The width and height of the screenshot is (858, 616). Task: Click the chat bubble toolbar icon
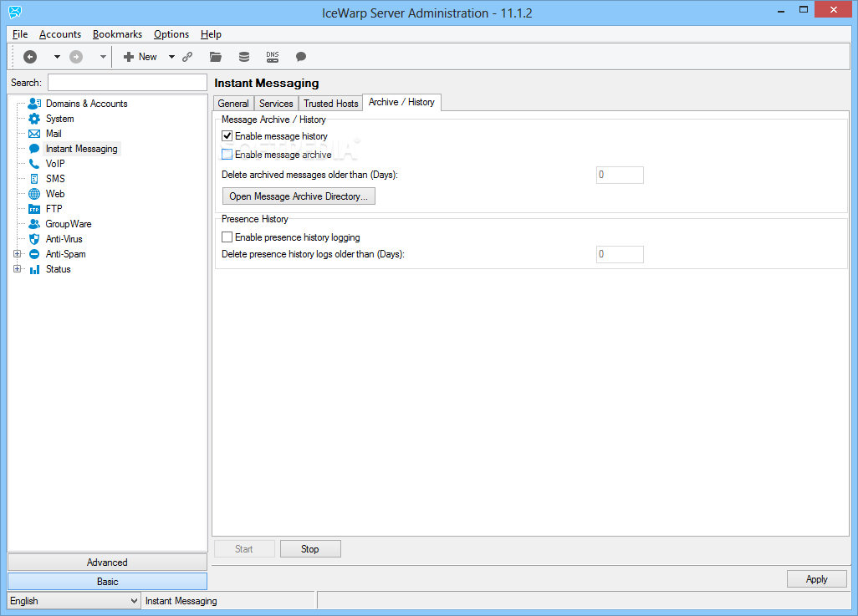(301, 56)
